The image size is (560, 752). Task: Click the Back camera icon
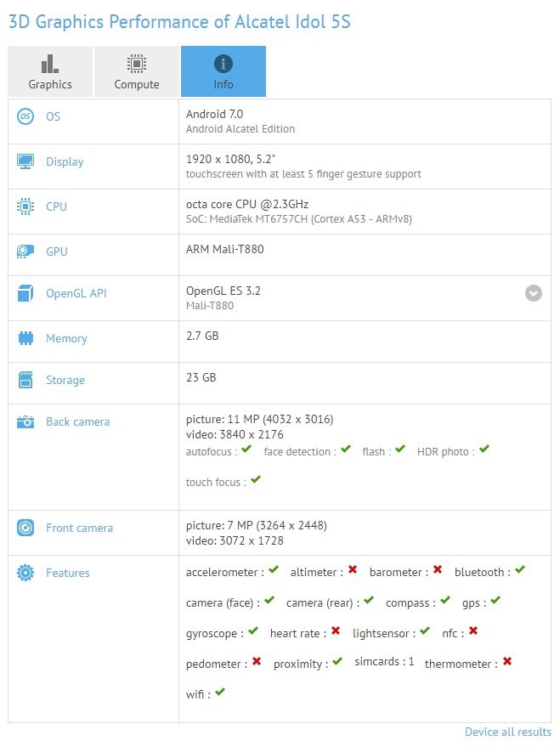(x=25, y=421)
